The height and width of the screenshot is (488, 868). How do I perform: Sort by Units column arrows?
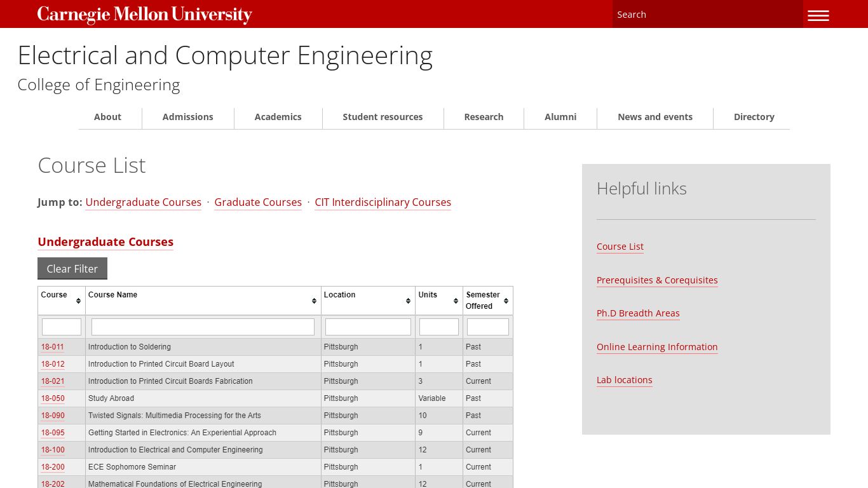456,301
